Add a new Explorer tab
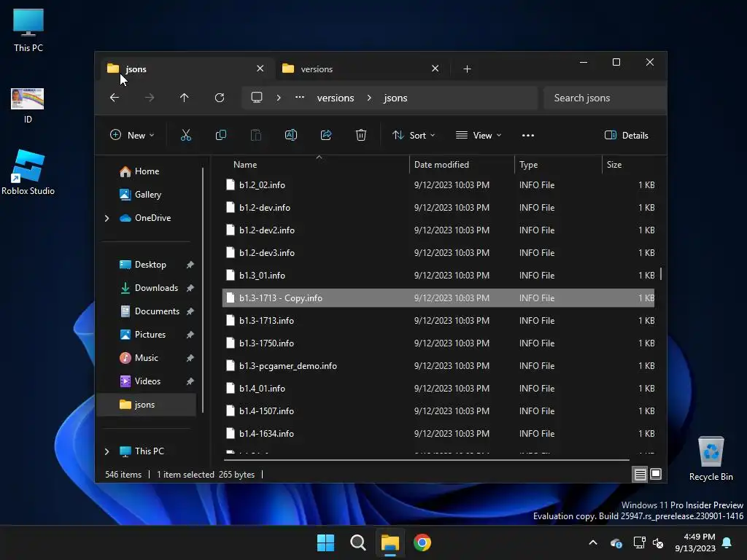The height and width of the screenshot is (560, 747). tap(467, 69)
